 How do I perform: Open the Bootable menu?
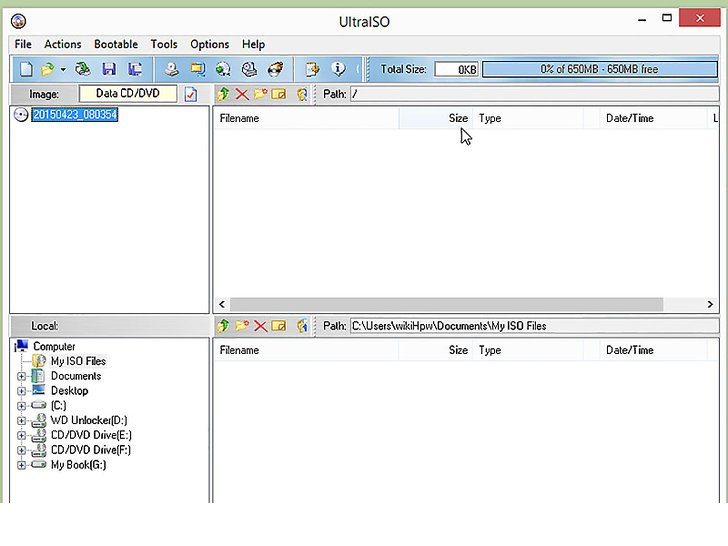click(x=116, y=44)
